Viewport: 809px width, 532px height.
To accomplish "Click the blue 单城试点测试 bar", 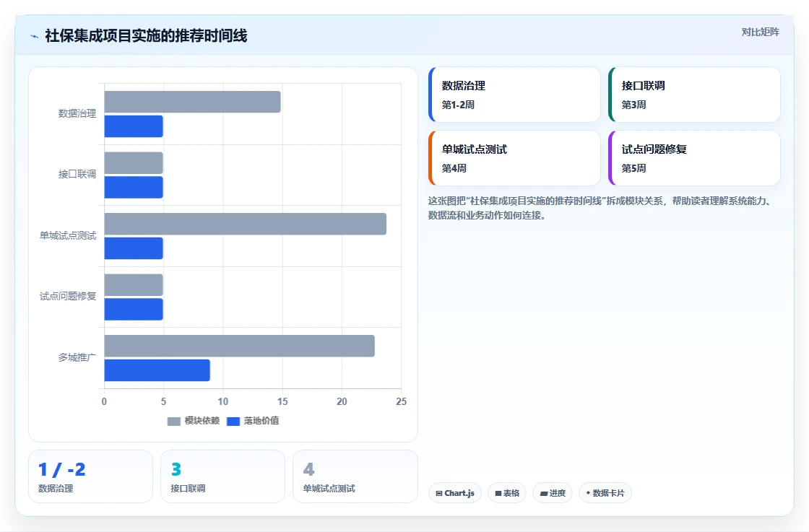I will pyautogui.click(x=134, y=248).
